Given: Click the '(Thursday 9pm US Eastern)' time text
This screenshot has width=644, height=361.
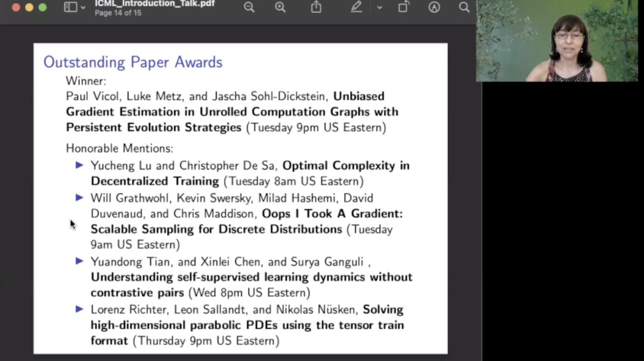Looking at the screenshot, I should 206,341.
